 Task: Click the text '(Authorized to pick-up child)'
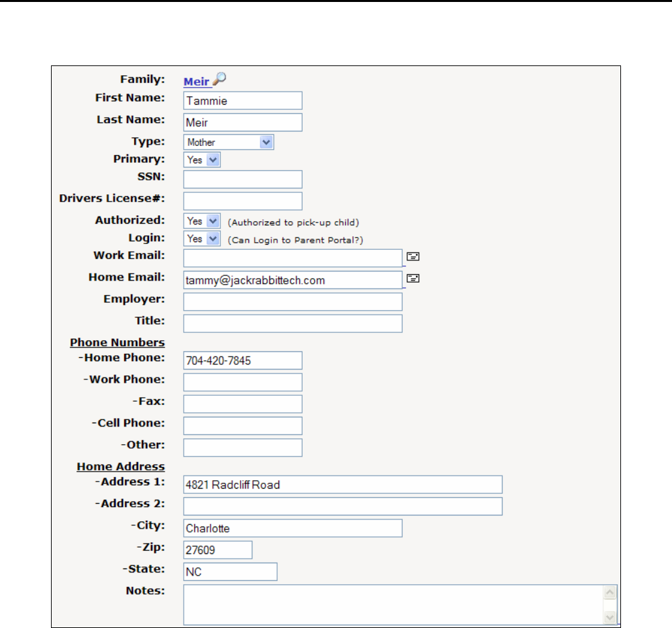pyautogui.click(x=294, y=222)
